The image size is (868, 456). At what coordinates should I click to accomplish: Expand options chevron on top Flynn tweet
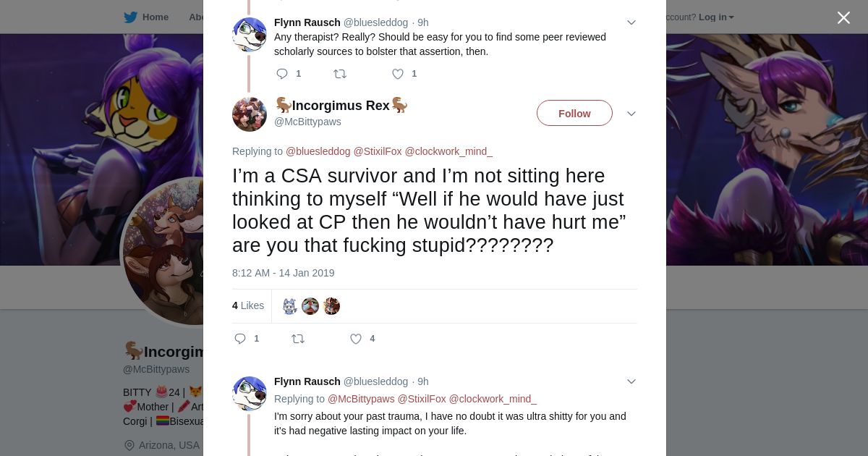pos(631,22)
